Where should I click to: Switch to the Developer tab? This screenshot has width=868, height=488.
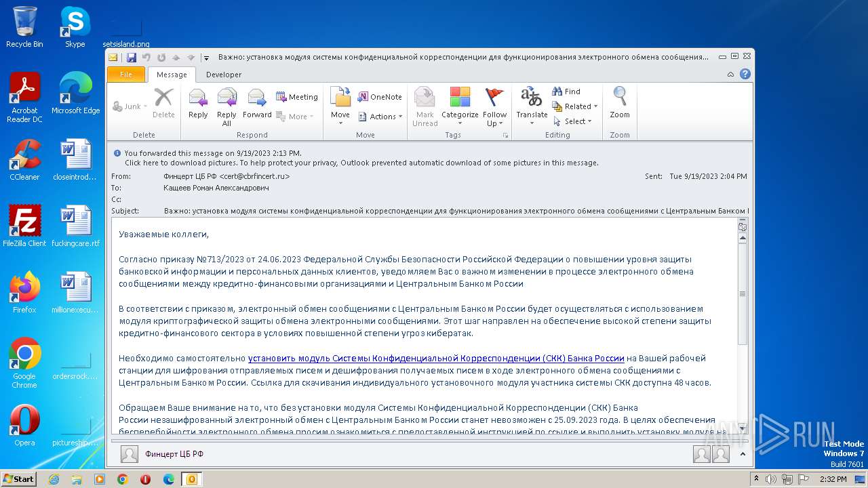pyautogui.click(x=224, y=75)
